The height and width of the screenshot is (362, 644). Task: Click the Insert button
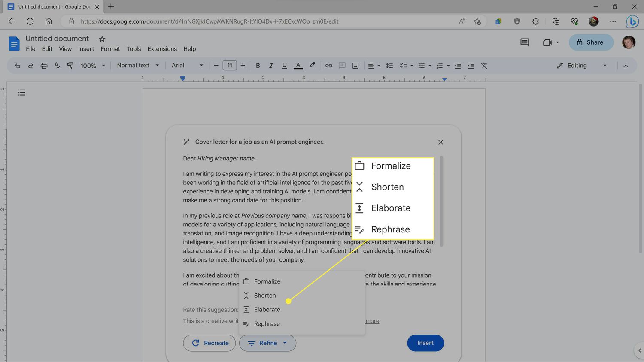(425, 343)
